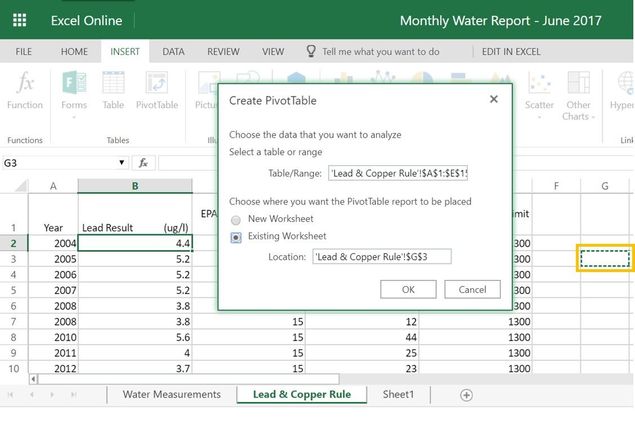635x423 pixels.
Task: Click OK in Create PivotTable dialog
Action: click(408, 289)
